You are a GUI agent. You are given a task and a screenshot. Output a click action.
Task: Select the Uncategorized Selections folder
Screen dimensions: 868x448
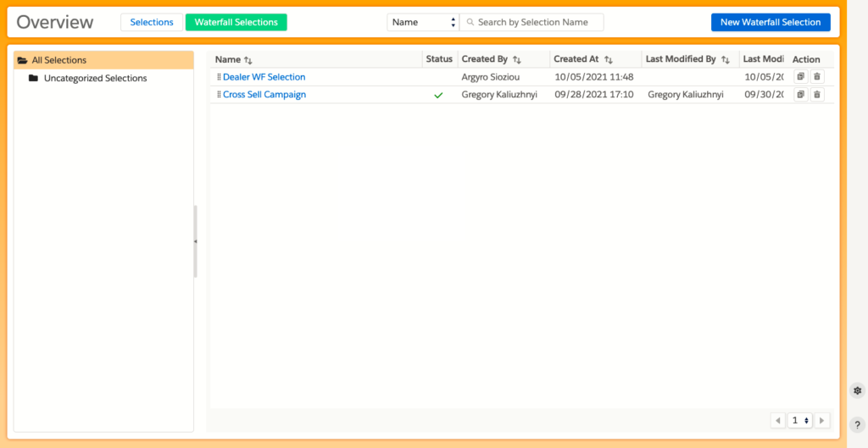coord(95,79)
